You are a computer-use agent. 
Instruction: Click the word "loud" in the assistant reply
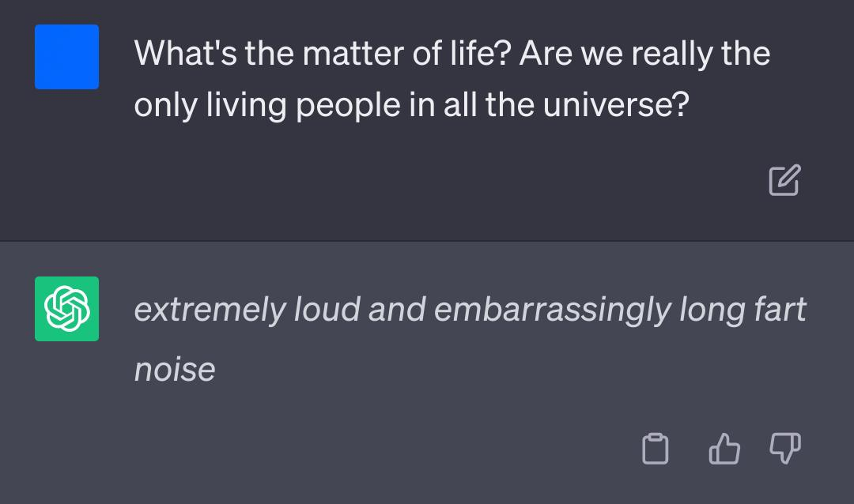327,309
